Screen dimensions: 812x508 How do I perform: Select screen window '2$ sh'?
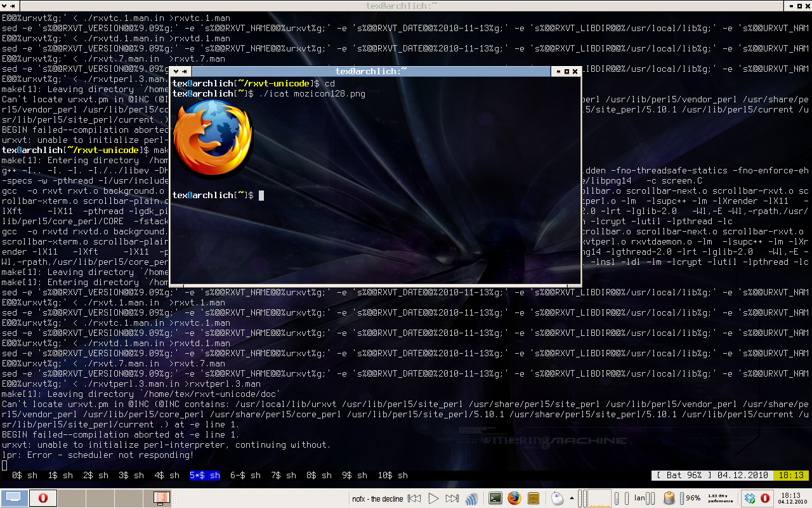[x=96, y=475]
